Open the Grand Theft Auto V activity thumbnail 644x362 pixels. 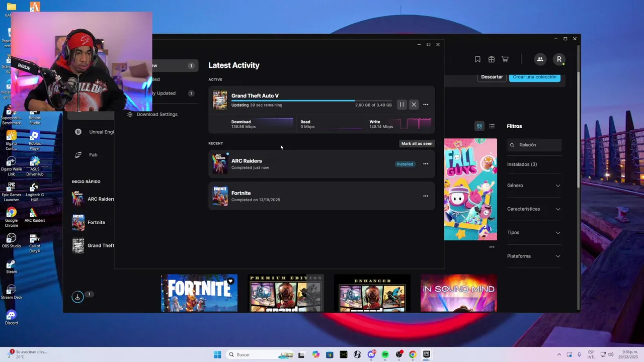pyautogui.click(x=220, y=100)
